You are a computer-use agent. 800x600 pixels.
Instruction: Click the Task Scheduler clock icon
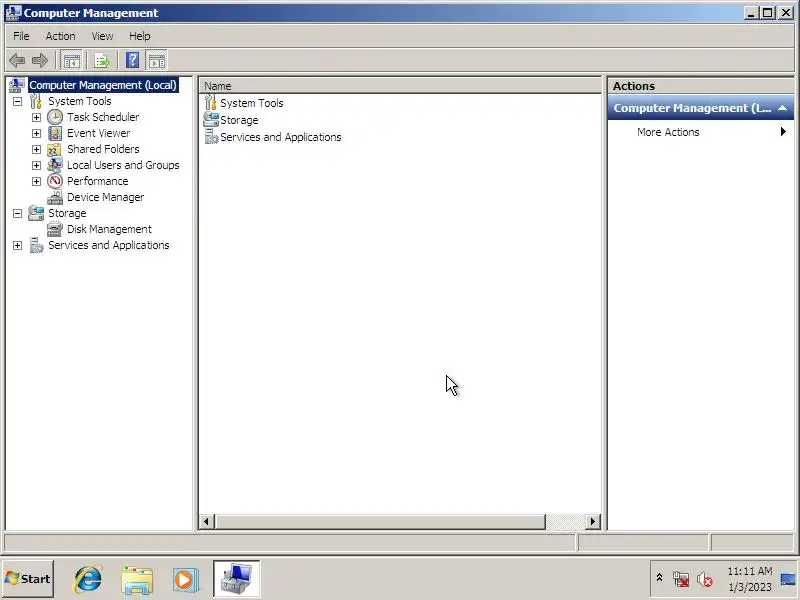coord(55,117)
